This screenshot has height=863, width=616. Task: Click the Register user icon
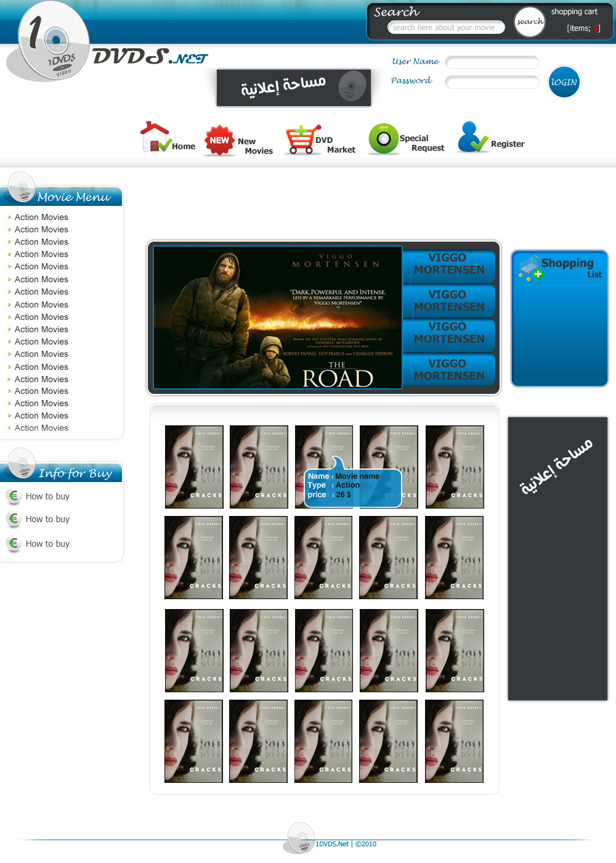pos(472,137)
